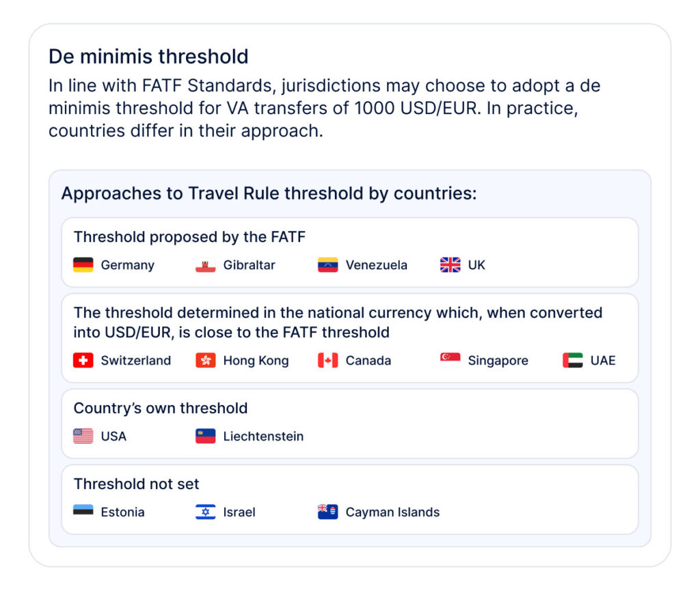This screenshot has height=591, width=700.
Task: Click the Venezuela flag icon
Action: 327,264
